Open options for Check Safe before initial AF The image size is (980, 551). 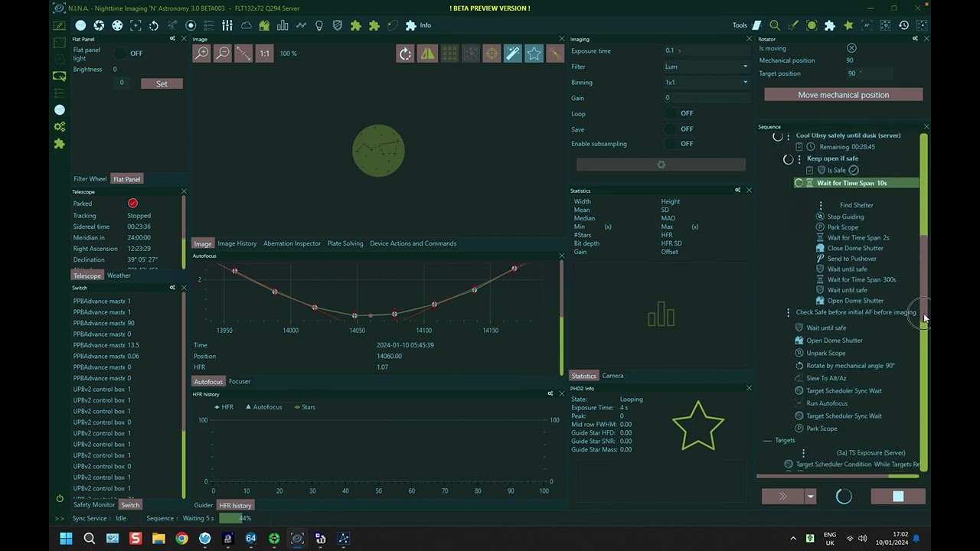point(788,312)
